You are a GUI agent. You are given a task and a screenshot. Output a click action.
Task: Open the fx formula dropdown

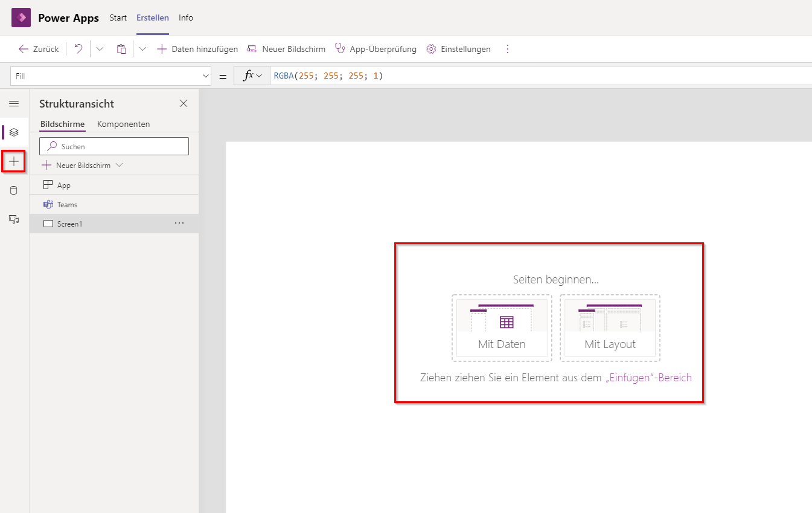tap(251, 75)
